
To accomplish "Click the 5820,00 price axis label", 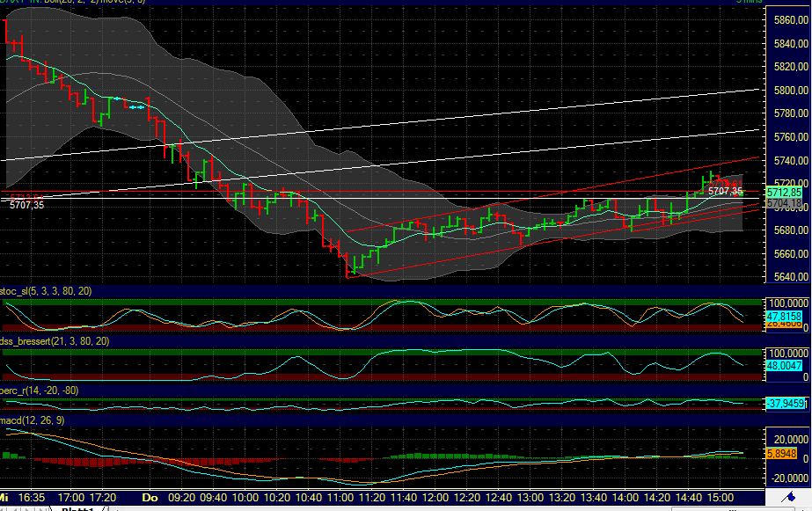I will click(x=791, y=66).
